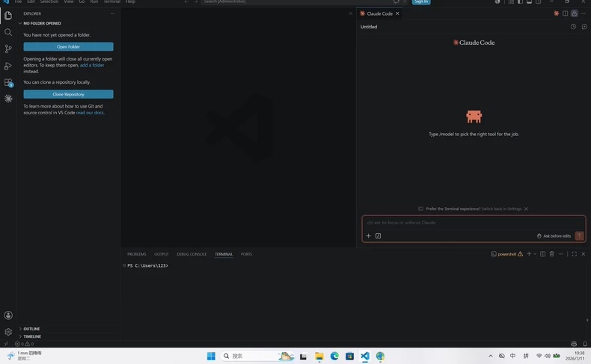The width and height of the screenshot is (591, 364).
Task: Open the read our docs link
Action: [x=90, y=113]
